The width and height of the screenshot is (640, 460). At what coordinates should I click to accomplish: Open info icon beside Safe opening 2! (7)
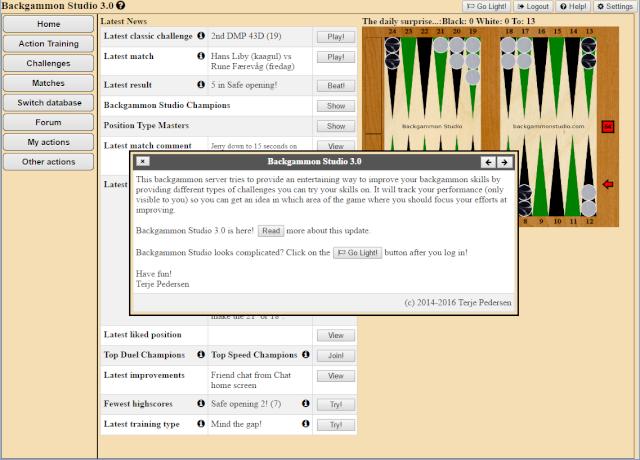click(306, 403)
